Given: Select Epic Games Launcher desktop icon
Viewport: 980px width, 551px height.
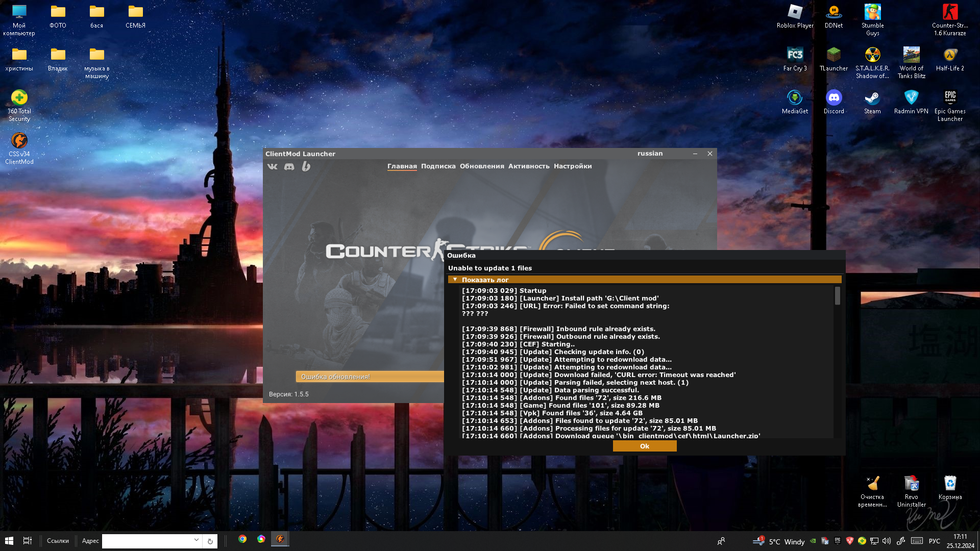Looking at the screenshot, I should click(x=950, y=106).
